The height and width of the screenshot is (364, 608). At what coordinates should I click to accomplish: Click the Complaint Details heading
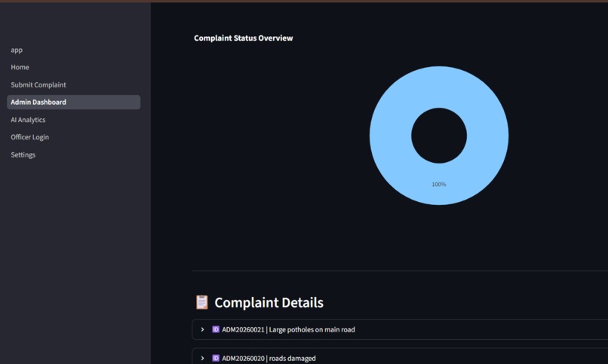(269, 302)
